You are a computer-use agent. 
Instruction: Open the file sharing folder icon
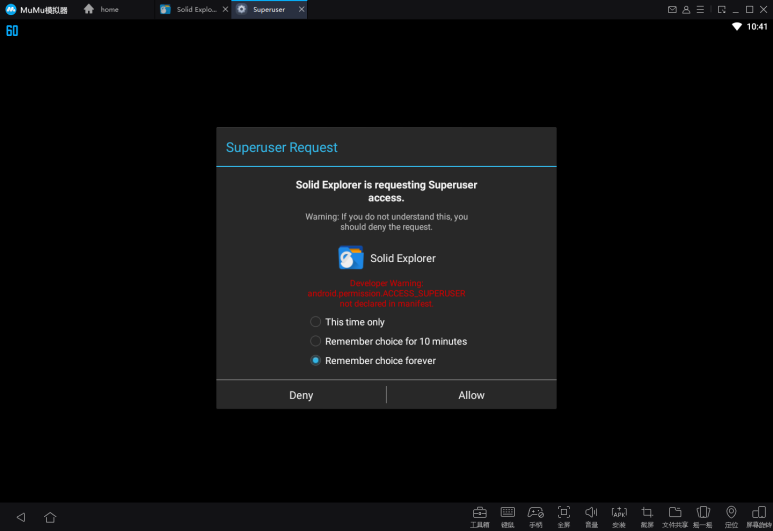tap(675, 516)
